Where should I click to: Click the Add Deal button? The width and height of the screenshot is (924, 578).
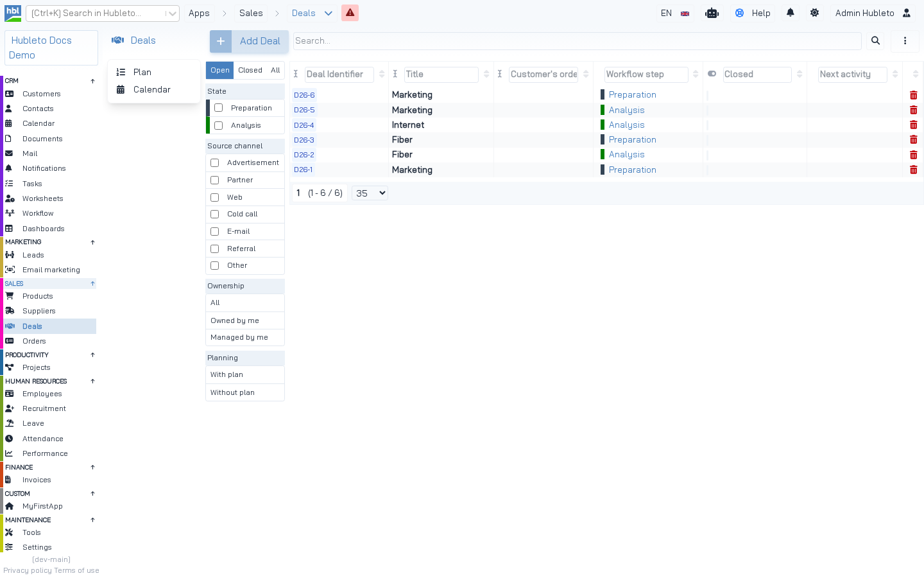click(x=249, y=41)
